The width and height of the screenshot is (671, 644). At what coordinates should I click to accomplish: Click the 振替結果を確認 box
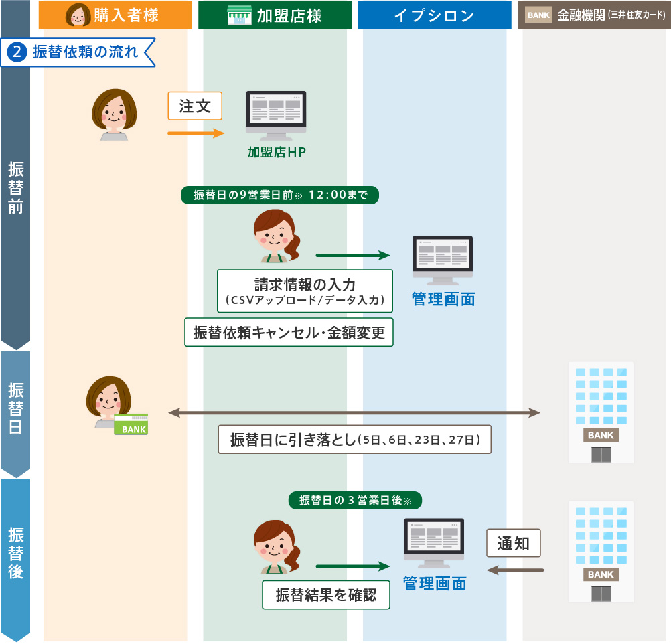pyautogui.click(x=325, y=594)
